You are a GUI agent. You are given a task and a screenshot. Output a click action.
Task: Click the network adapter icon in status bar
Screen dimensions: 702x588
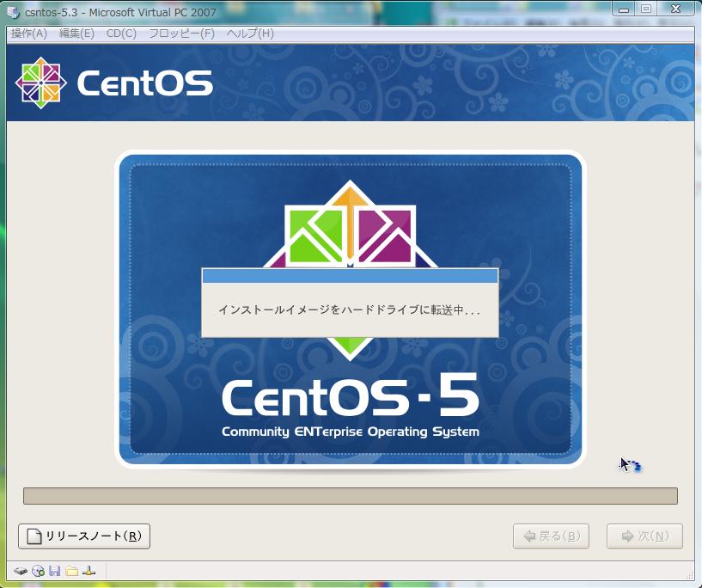89,571
